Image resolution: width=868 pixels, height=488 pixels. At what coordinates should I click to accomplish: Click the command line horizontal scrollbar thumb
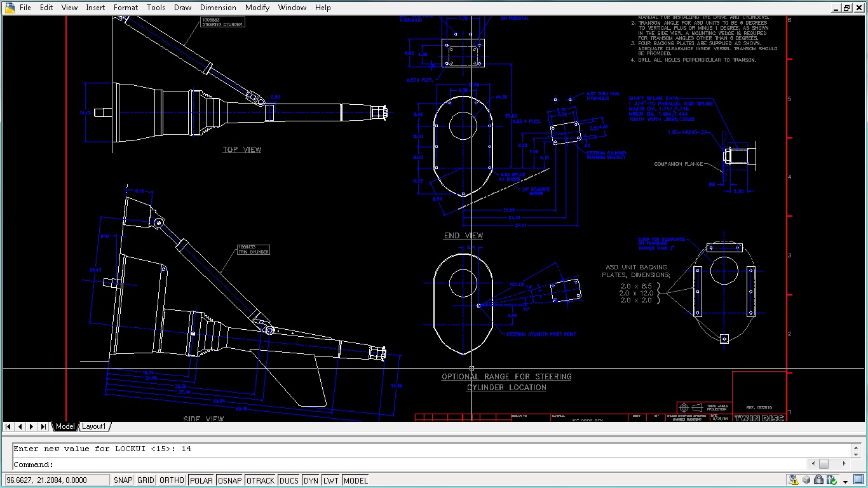coord(824,464)
